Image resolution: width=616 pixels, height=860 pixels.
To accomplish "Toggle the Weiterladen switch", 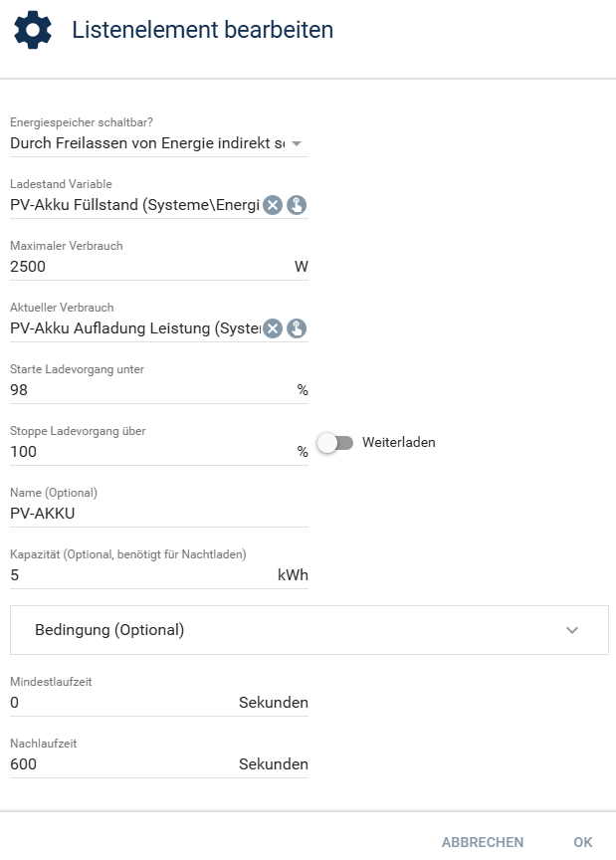I will pos(335,443).
